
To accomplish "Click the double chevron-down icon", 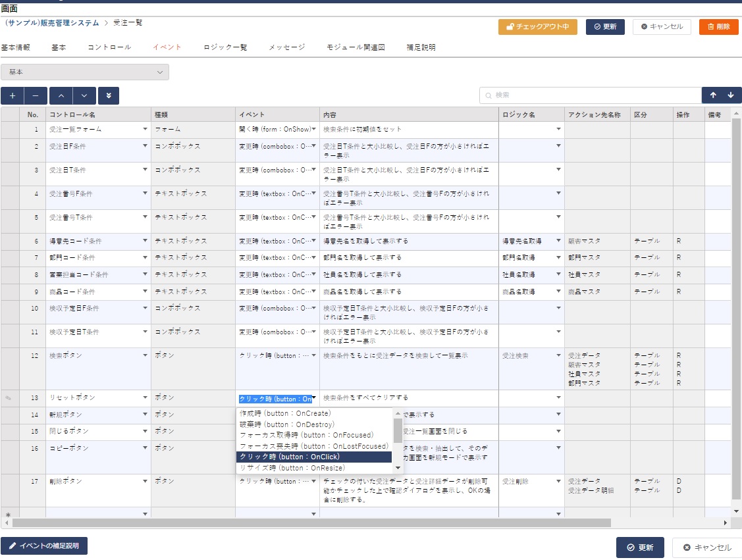I will tap(109, 95).
